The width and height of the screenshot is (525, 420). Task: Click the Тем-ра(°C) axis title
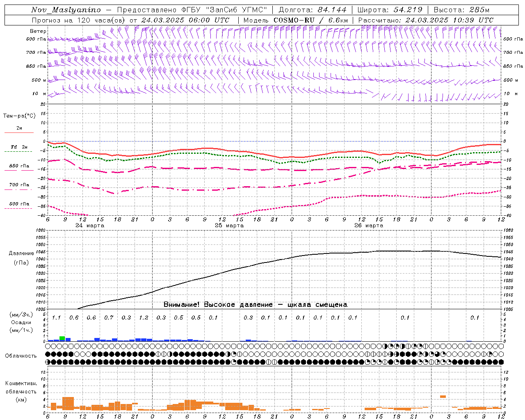click(x=19, y=116)
